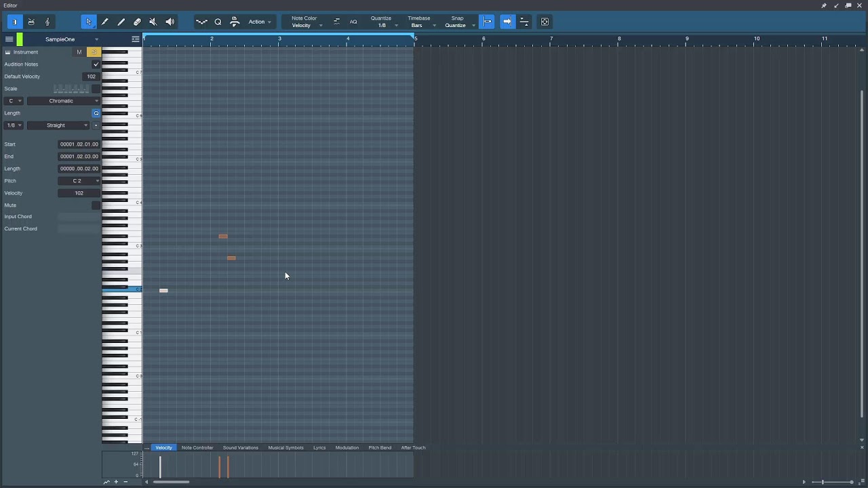Open the Velocity automation tab

coord(164,447)
